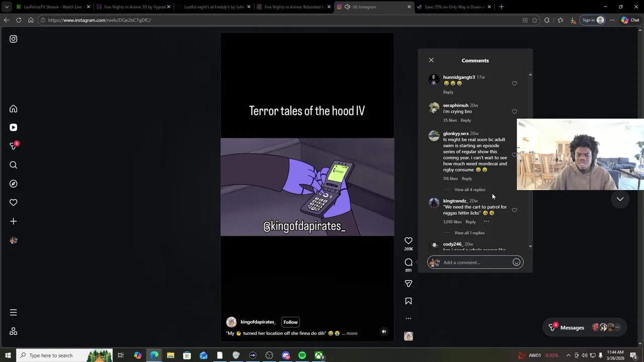
Task: Focus the address bar showing the Instagram URL
Action: pyautogui.click(x=279, y=20)
